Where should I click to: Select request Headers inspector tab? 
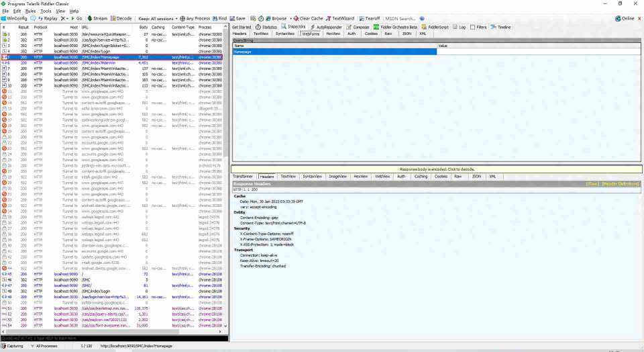[239, 34]
